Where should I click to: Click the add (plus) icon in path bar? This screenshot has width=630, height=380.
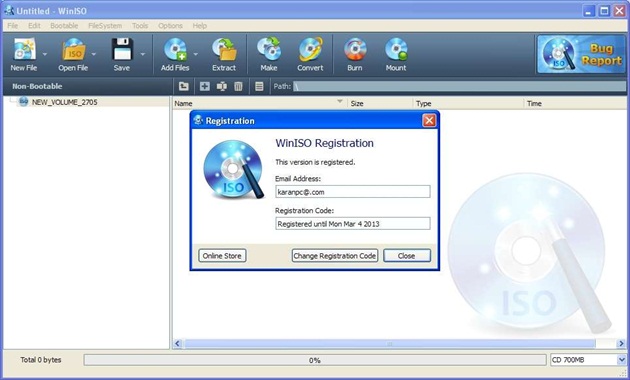[205, 86]
